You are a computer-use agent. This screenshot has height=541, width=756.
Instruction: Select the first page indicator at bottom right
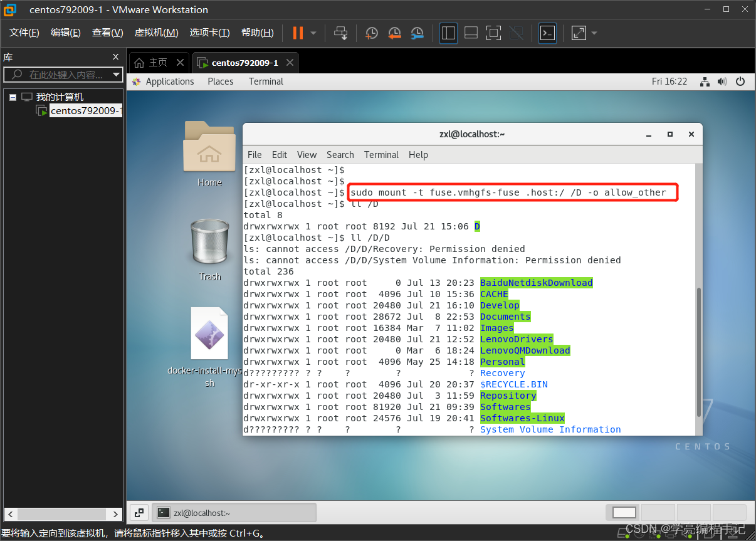623,512
